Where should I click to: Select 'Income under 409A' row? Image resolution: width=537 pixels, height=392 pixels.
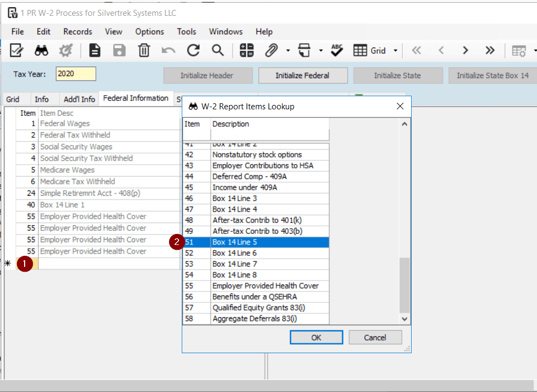coord(256,188)
